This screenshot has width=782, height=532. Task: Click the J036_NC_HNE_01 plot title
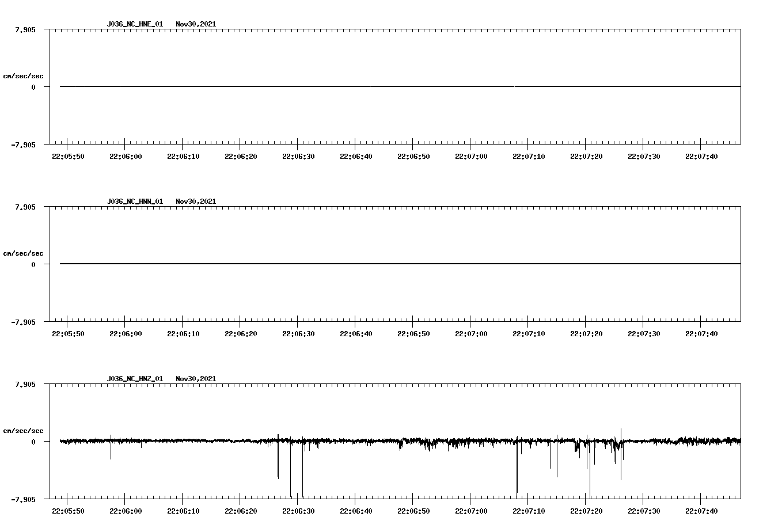pos(135,24)
